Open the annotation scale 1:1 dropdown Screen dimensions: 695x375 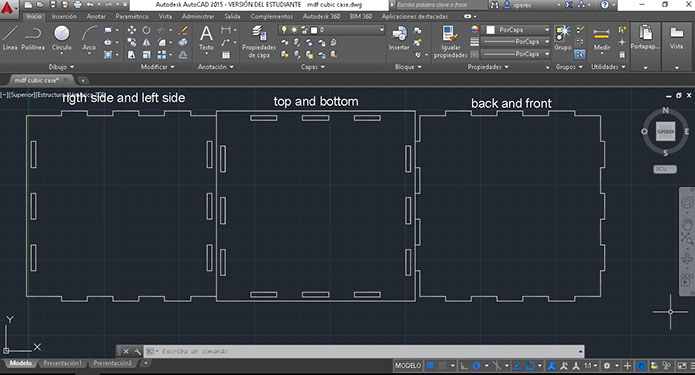tap(591, 366)
